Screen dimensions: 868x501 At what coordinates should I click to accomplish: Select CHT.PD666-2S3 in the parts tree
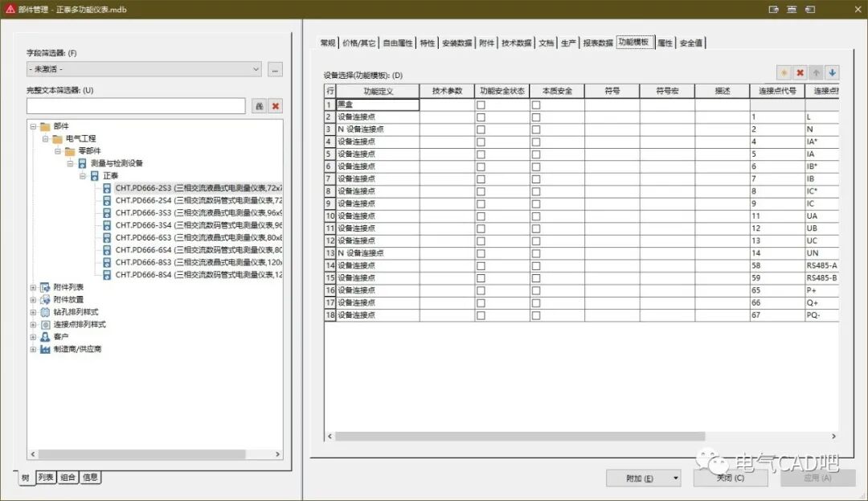tap(199, 188)
